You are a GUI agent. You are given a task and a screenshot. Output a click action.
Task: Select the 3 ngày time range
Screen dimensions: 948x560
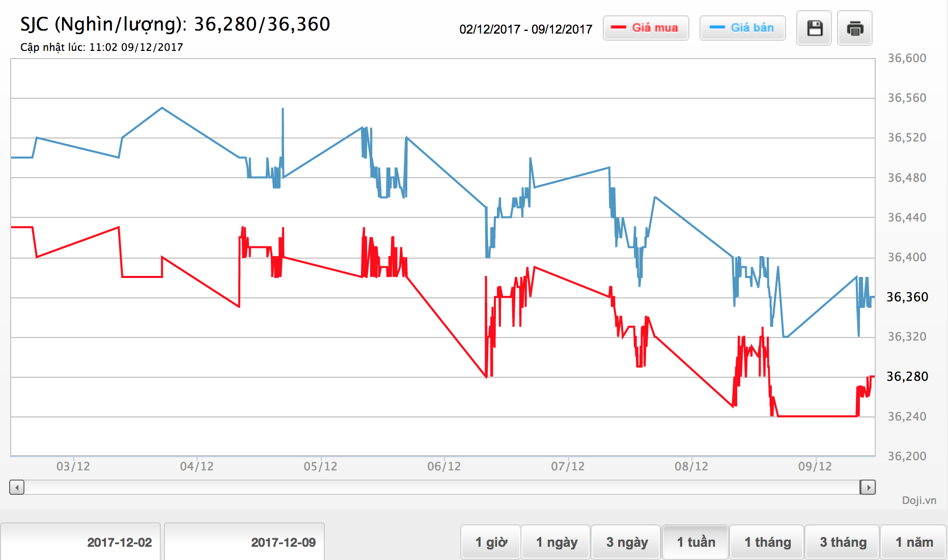pyautogui.click(x=626, y=542)
